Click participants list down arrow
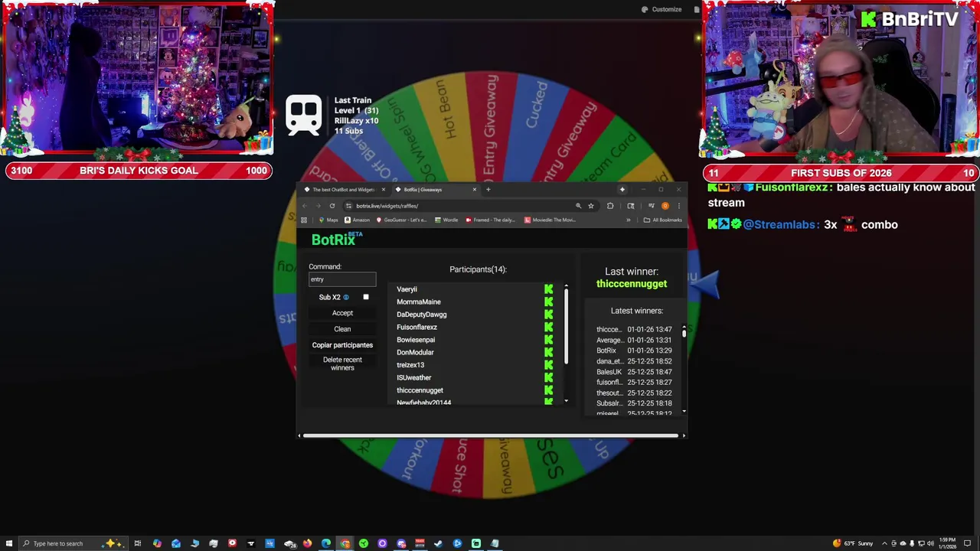Screen dimensions: 980x551 click(x=566, y=401)
